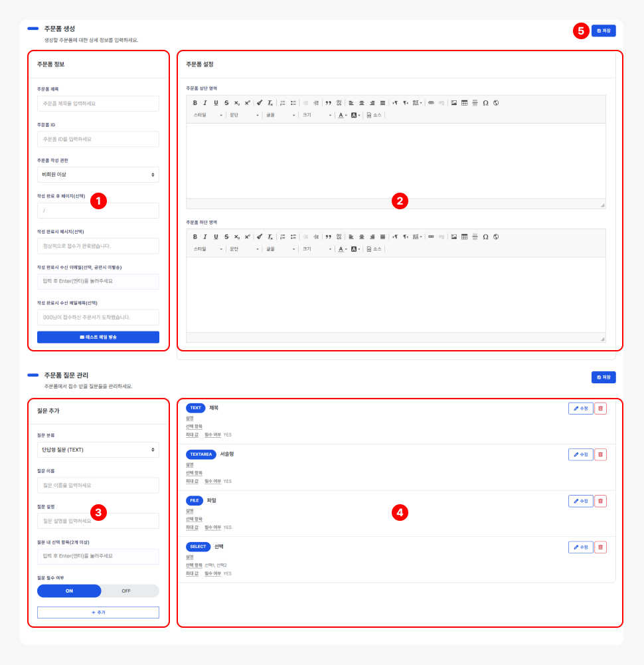Image resolution: width=644 pixels, height=665 pixels.
Task: Toggle 소스 (source) mode in top editor
Action: [x=374, y=115]
